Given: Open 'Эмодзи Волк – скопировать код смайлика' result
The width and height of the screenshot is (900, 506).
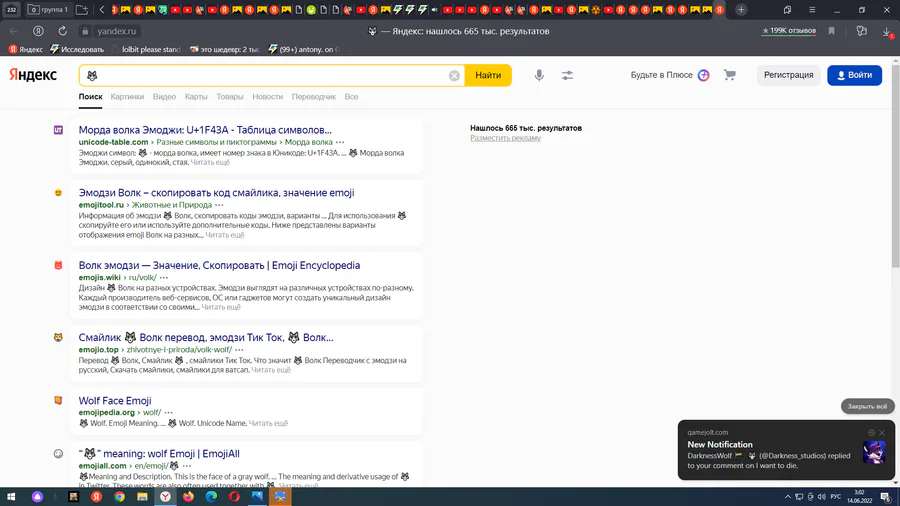Looking at the screenshot, I should [x=216, y=193].
